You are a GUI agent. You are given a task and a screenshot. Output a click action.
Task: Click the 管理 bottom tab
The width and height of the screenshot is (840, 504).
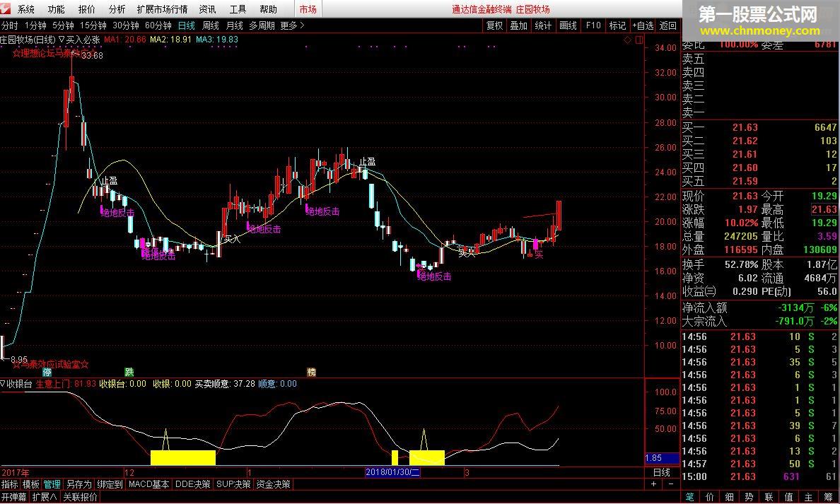point(52,484)
